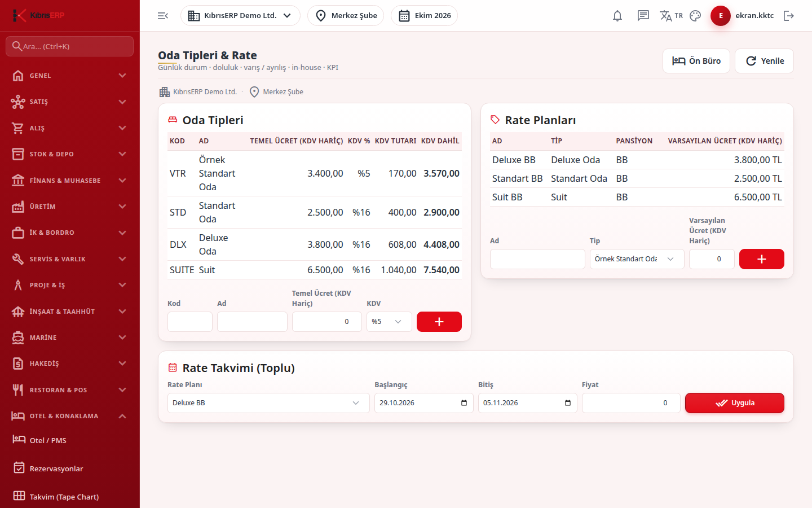Switch language using the TR translate icon
This screenshot has height=508, width=812.
671,16
